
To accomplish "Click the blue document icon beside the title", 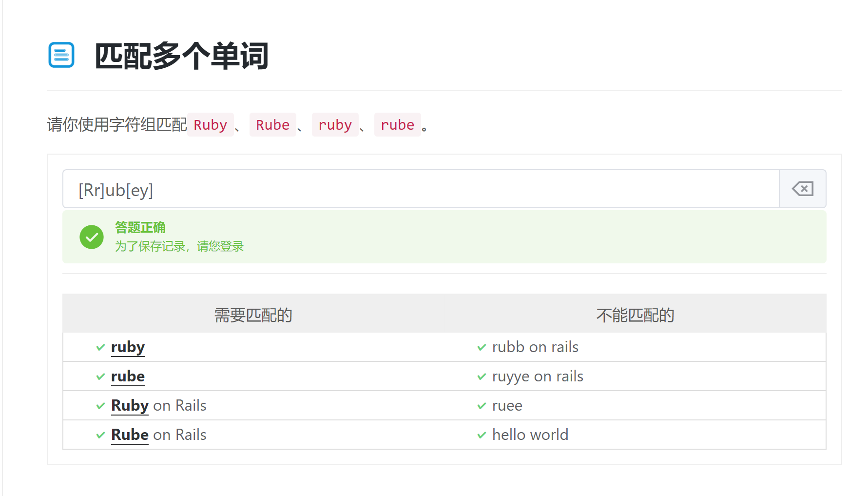I will [x=61, y=55].
